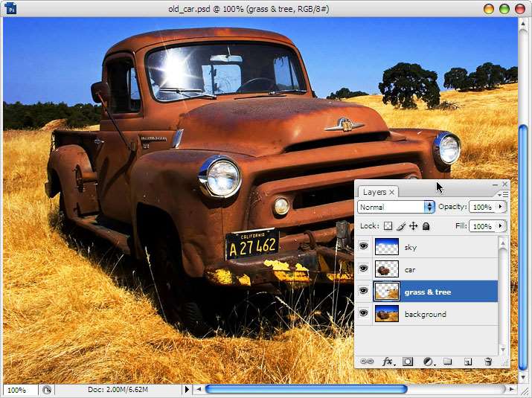Click the create new layer icon
The width and height of the screenshot is (532, 398).
pyautogui.click(x=468, y=361)
